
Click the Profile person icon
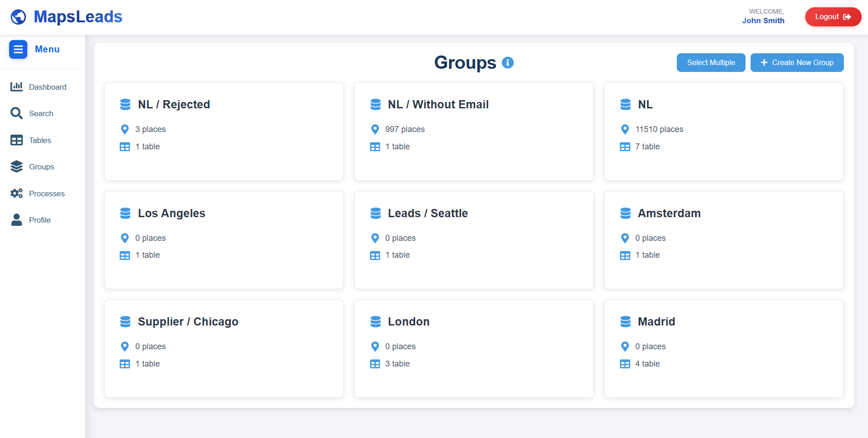pyautogui.click(x=16, y=220)
